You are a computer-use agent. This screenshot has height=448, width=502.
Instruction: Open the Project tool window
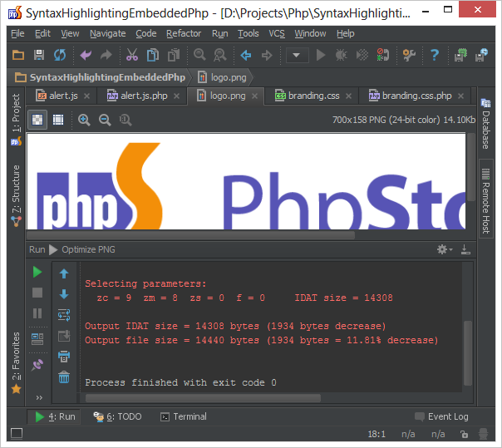click(x=16, y=119)
